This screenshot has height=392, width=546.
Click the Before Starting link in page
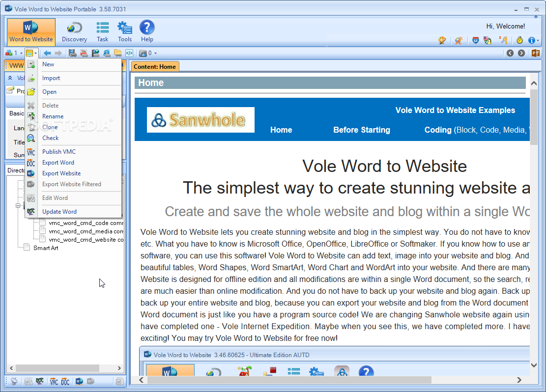(361, 130)
